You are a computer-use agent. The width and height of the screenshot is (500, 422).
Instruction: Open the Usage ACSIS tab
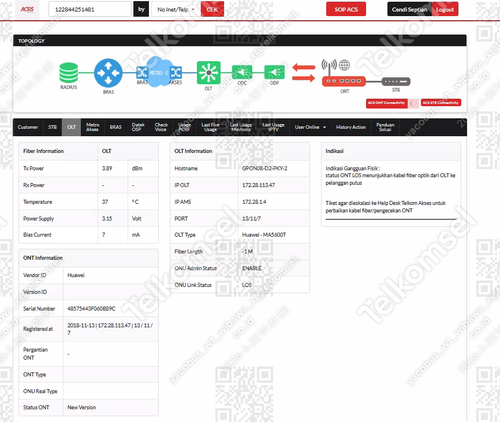click(184, 127)
